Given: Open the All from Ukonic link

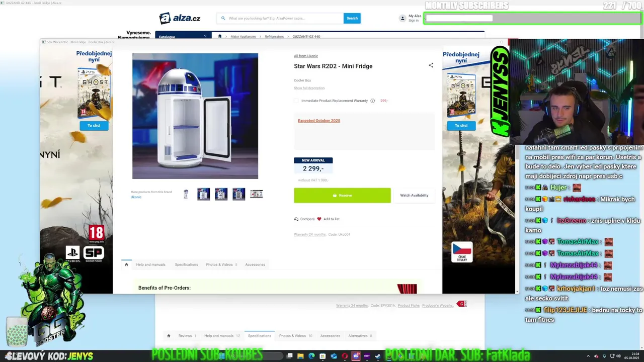Looking at the screenshot, I should pyautogui.click(x=306, y=56).
